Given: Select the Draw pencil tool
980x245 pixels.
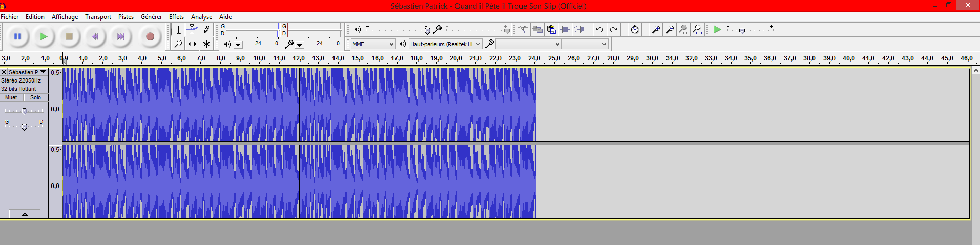Looking at the screenshot, I should [206, 29].
